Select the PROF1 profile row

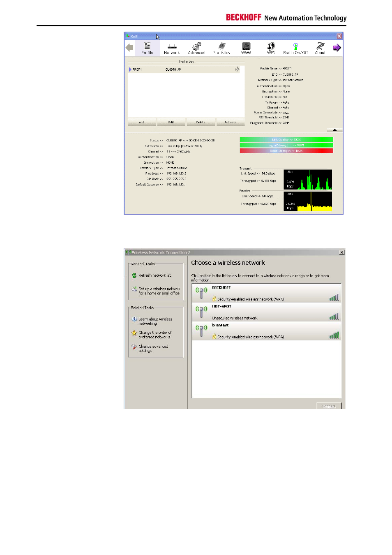[x=186, y=69]
